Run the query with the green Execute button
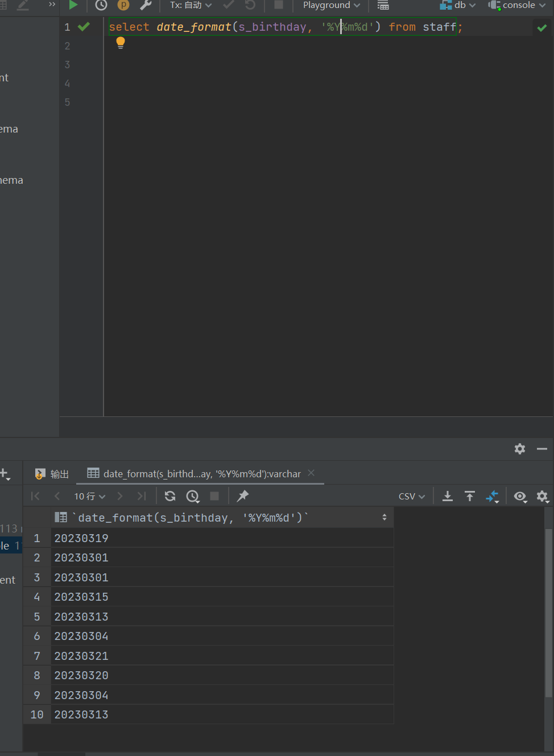This screenshot has width=554, height=756. [x=73, y=5]
